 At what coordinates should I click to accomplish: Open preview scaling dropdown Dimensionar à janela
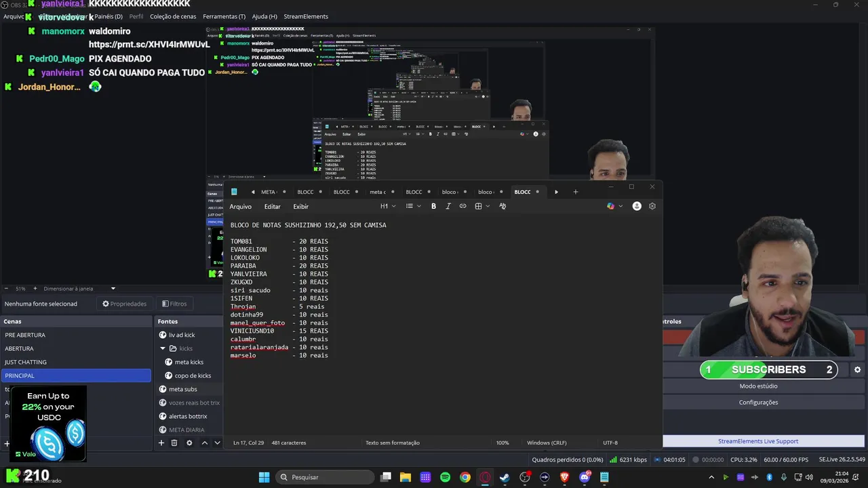tap(79, 289)
